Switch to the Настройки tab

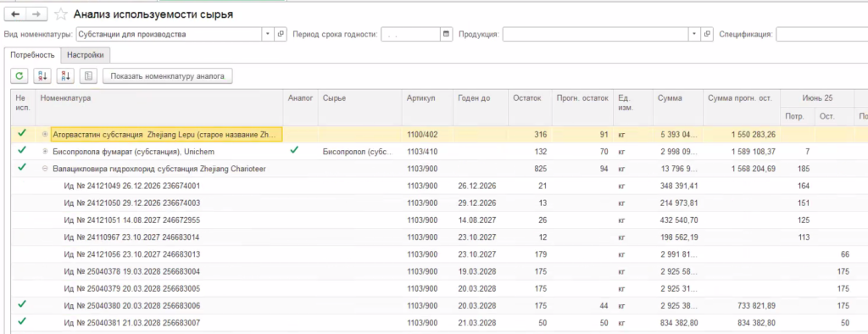coord(86,55)
